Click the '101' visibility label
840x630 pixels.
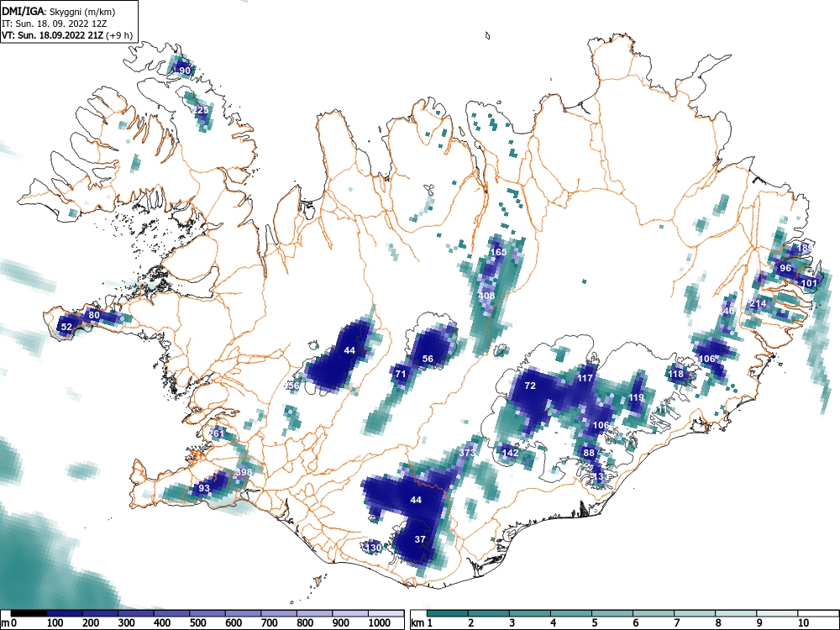(809, 283)
